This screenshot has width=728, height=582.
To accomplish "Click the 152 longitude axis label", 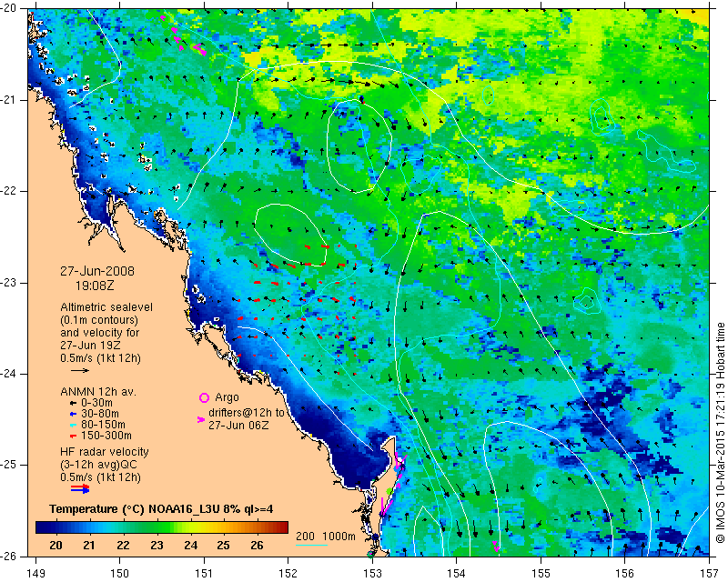I will [x=288, y=574].
